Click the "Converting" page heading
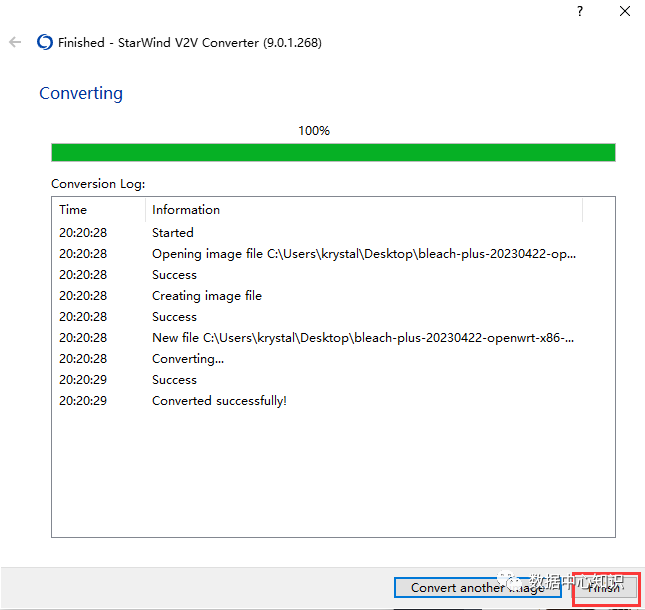Screen dimensions: 645x610 [81, 93]
